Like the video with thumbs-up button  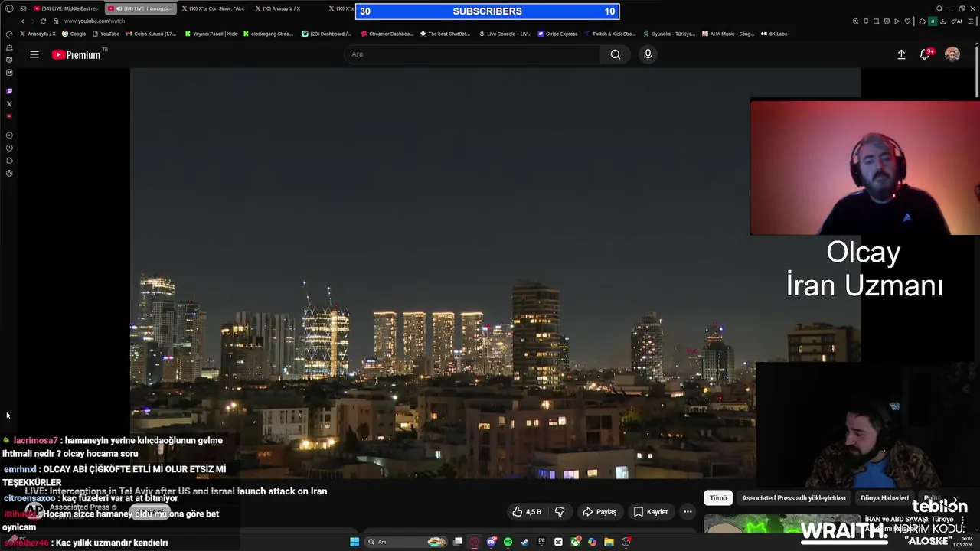pos(527,512)
